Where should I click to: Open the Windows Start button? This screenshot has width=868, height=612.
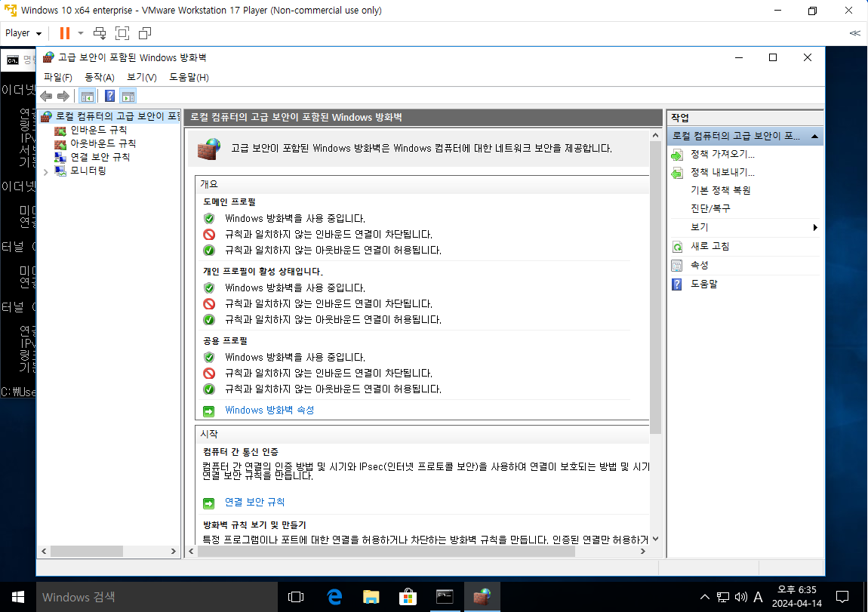(17, 597)
